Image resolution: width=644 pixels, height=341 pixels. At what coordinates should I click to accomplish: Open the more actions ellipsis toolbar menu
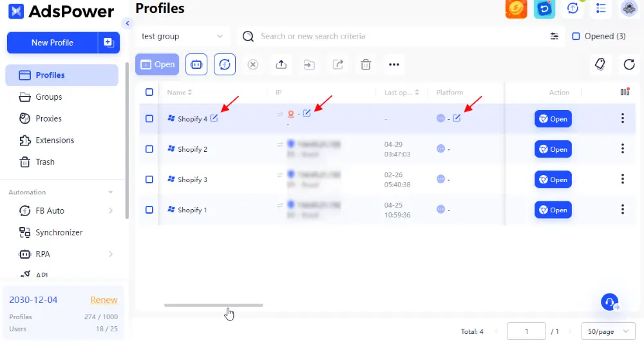[x=394, y=64]
